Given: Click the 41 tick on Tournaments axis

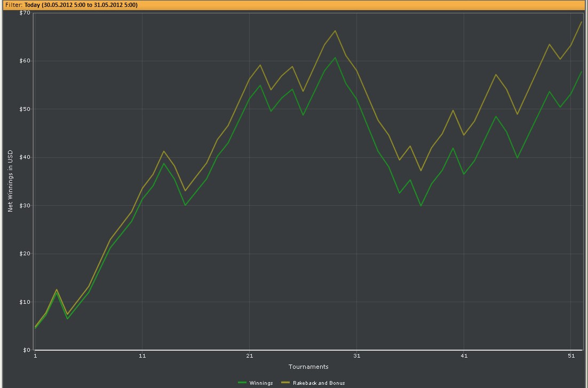Looking at the screenshot, I should [464, 356].
